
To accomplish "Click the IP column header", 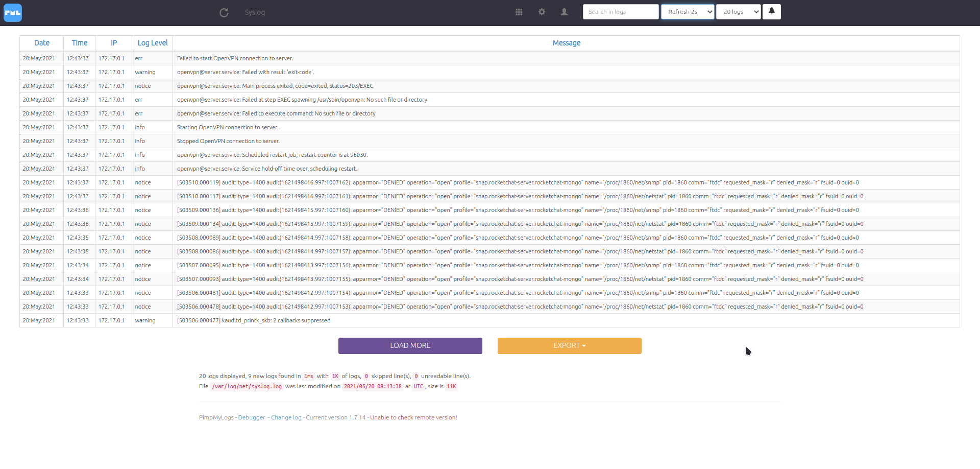I will coord(114,43).
